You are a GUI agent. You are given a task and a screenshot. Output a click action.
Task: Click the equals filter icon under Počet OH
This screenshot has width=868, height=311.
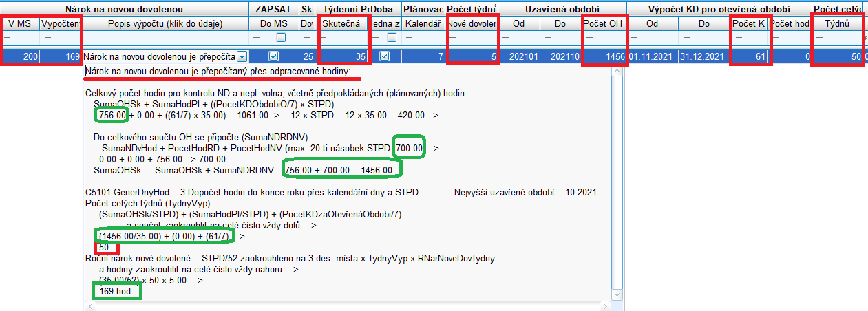588,39
